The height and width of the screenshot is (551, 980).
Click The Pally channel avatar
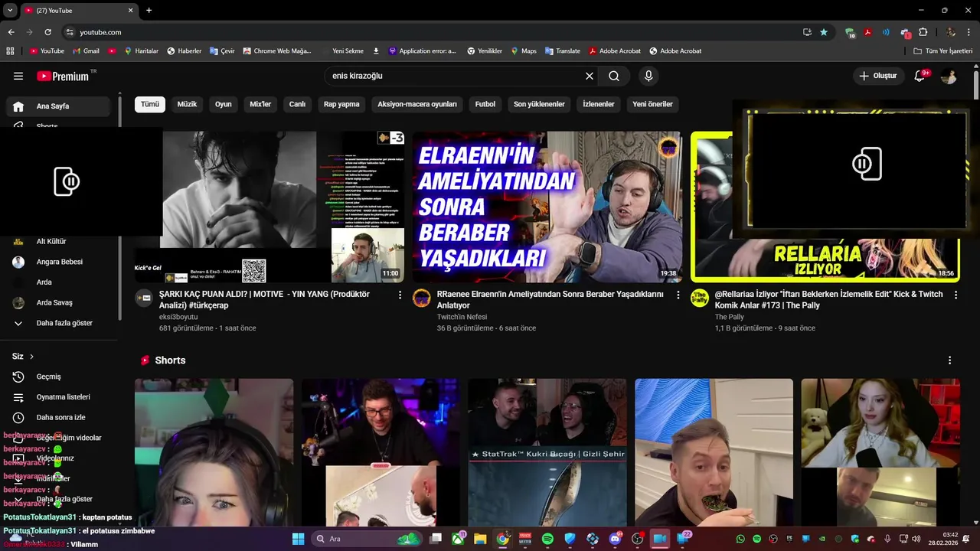tap(700, 298)
